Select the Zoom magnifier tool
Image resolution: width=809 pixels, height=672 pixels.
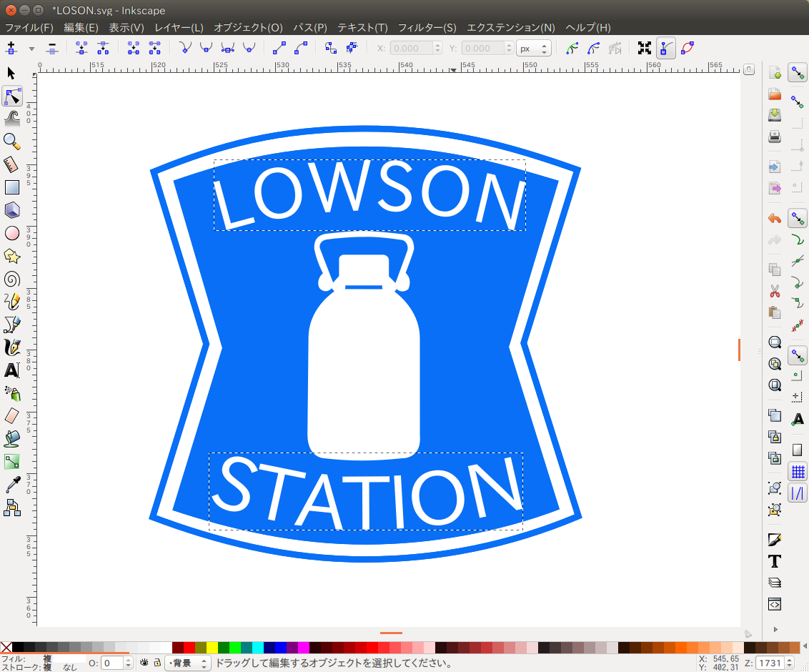pos(12,142)
